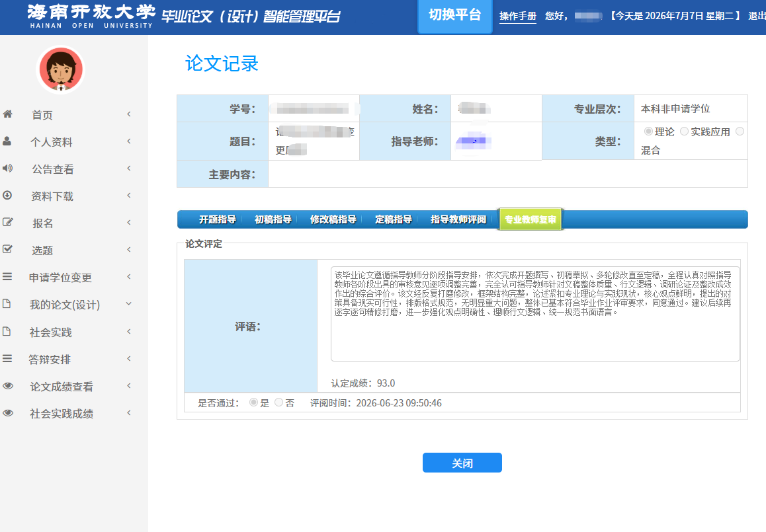Expand the 答辩安排 menu chevron
The height and width of the screenshot is (532, 766).
point(129,359)
